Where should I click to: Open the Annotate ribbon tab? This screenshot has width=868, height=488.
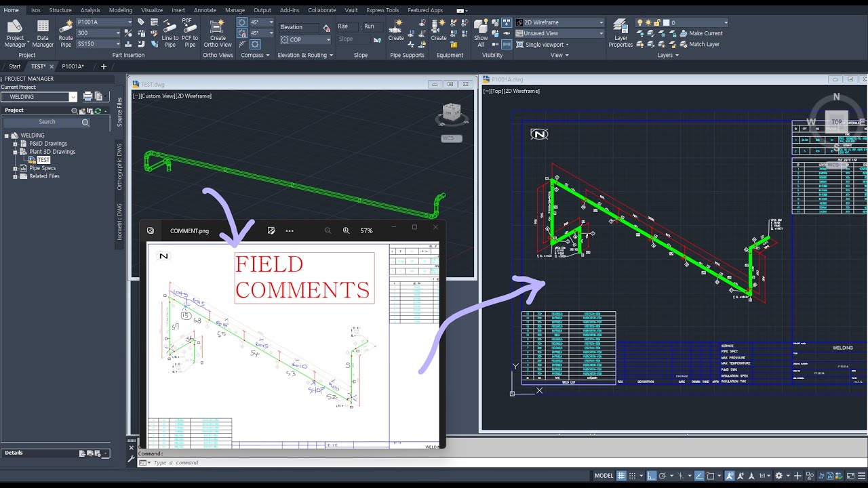(205, 10)
